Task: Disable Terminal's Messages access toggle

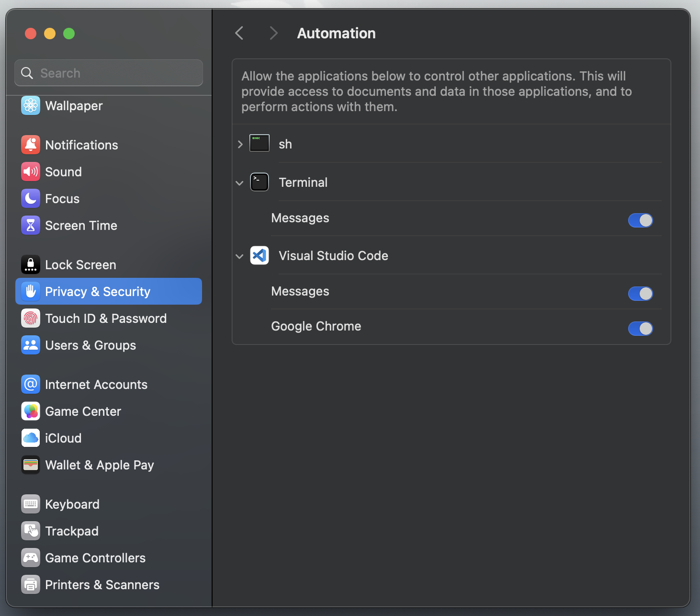Action: click(641, 220)
